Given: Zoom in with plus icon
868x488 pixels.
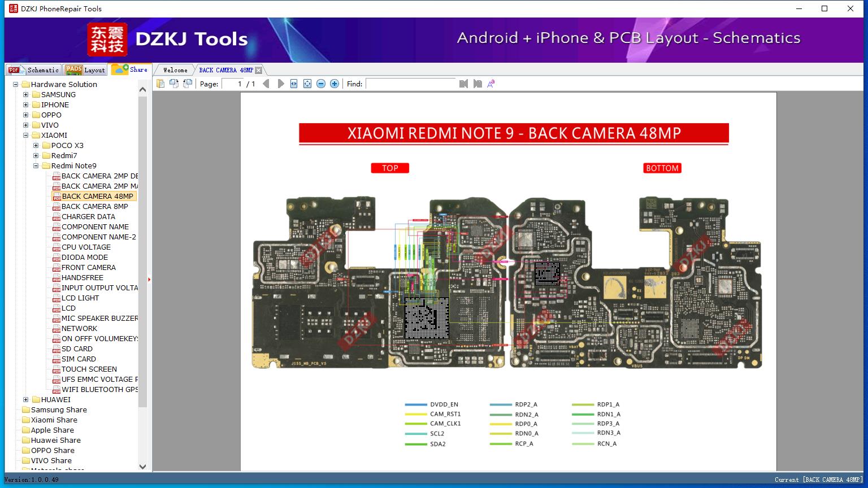Looking at the screenshot, I should click(335, 84).
